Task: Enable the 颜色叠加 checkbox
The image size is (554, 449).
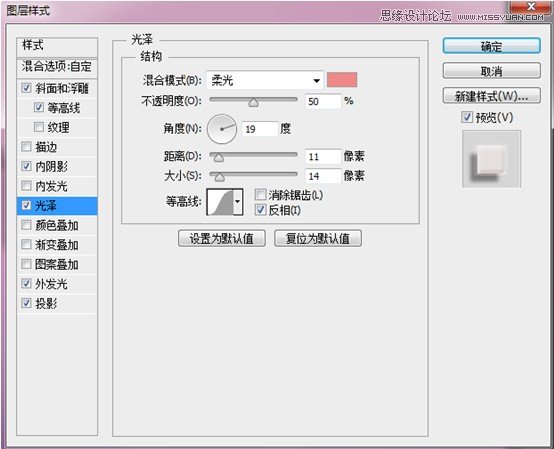Action: point(26,225)
